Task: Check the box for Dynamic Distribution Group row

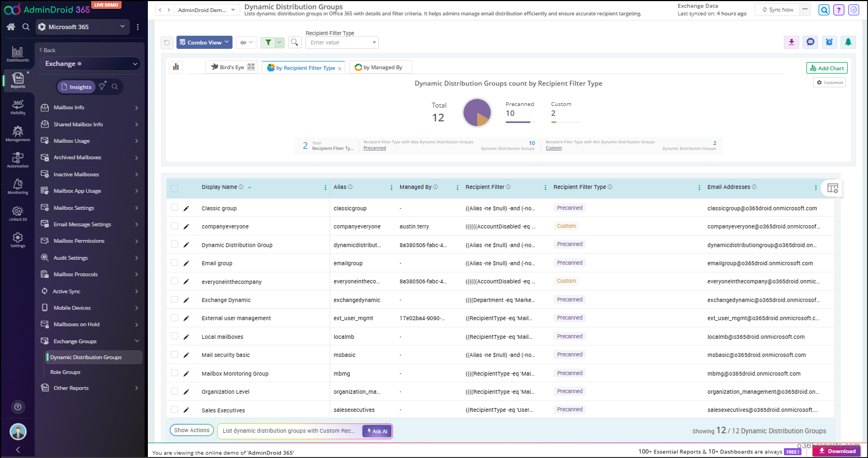Action: point(174,244)
